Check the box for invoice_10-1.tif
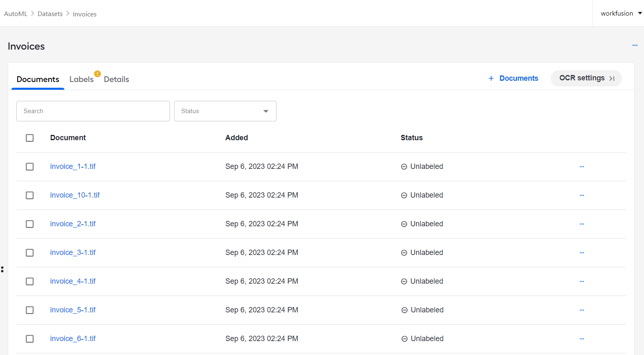 tap(29, 196)
